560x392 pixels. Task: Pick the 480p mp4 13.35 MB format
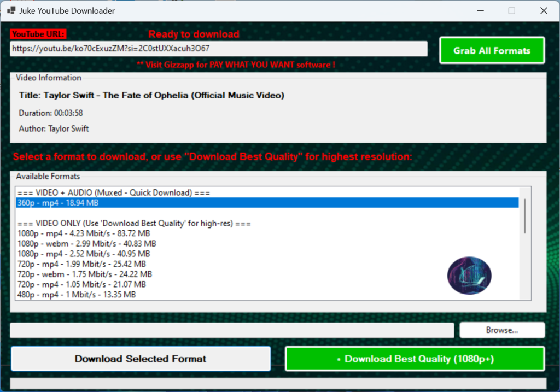pyautogui.click(x=76, y=295)
